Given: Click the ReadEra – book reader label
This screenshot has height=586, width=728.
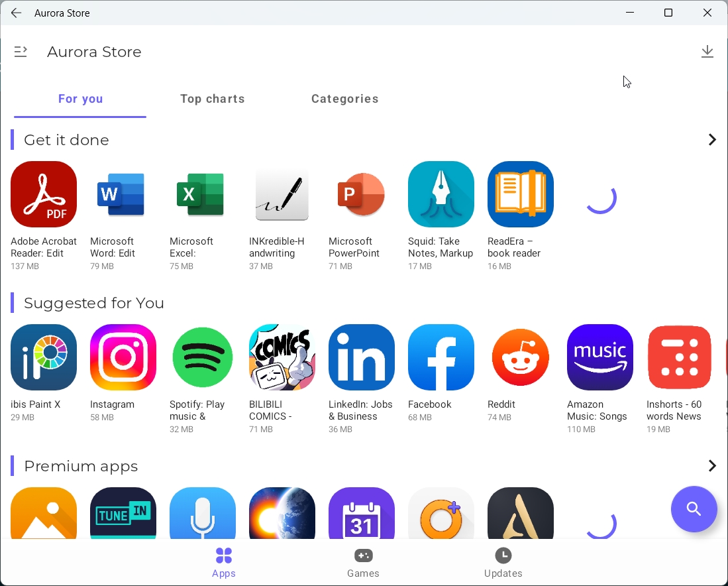Looking at the screenshot, I should (514, 247).
